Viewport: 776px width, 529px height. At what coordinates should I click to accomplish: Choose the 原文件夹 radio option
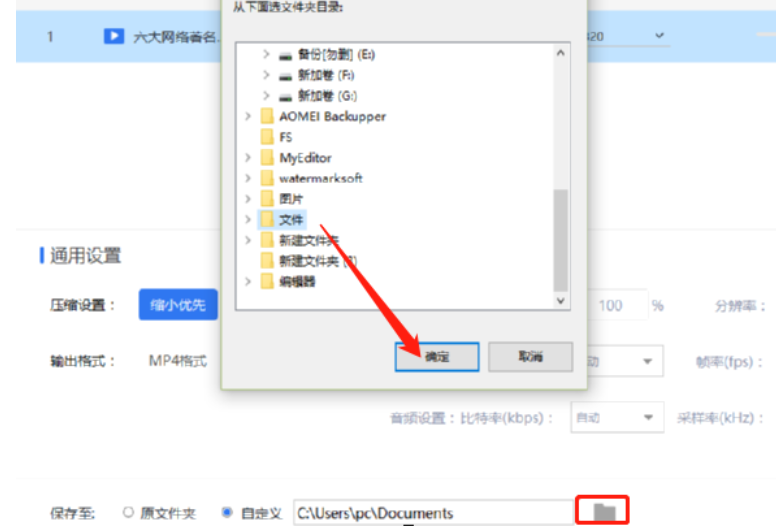pos(128,513)
